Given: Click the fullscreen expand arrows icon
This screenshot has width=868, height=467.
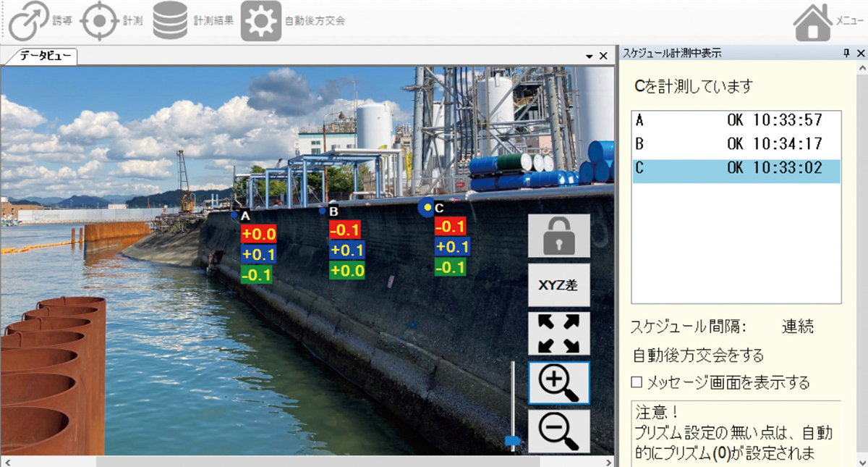Looking at the screenshot, I should coord(559,333).
